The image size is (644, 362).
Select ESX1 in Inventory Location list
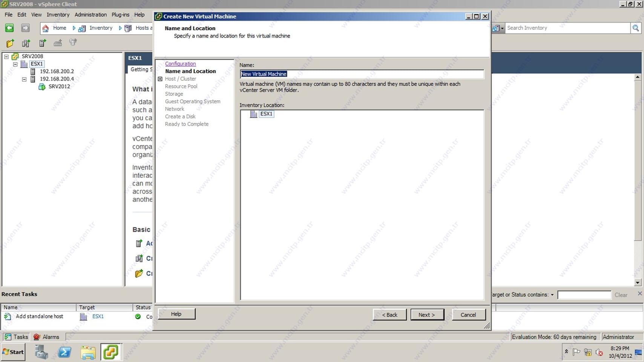(266, 114)
